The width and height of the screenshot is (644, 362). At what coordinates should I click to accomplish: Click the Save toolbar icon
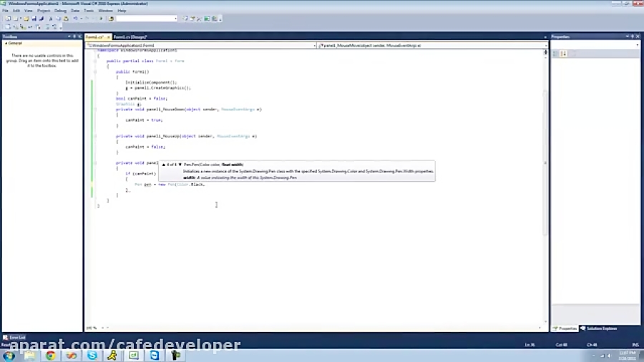click(x=34, y=19)
